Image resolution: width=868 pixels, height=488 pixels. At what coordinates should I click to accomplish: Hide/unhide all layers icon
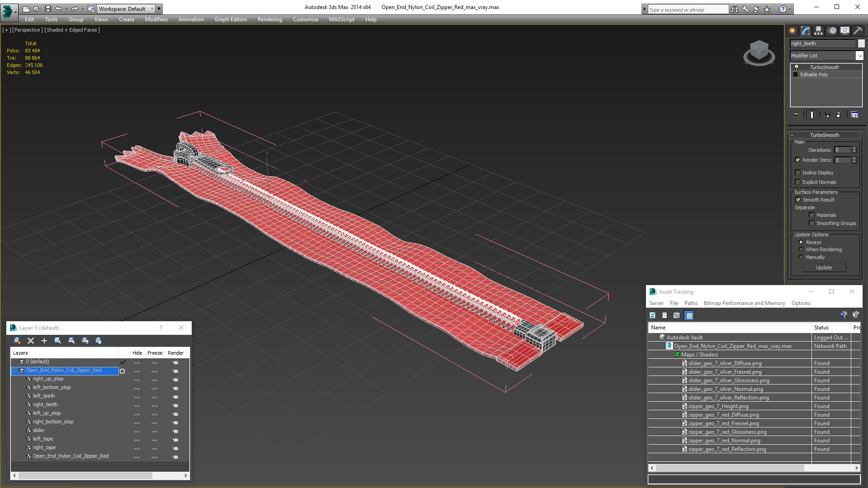pyautogui.click(x=85, y=341)
